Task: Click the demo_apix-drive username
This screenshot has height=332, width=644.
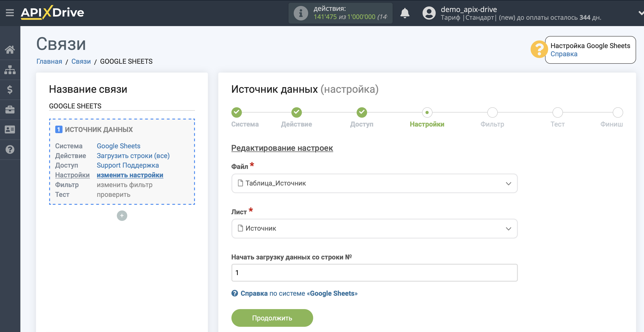Action: [x=469, y=9]
